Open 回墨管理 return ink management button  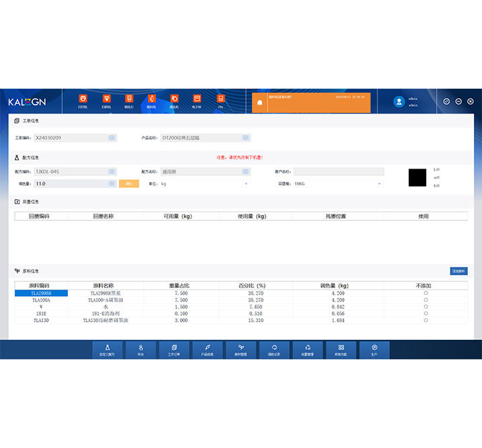click(x=308, y=350)
